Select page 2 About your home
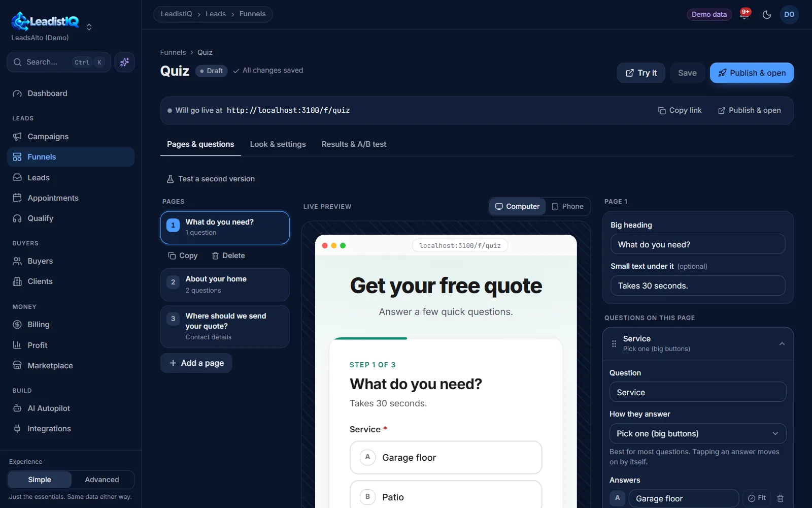Viewport: 812px width, 508px height. 225,284
